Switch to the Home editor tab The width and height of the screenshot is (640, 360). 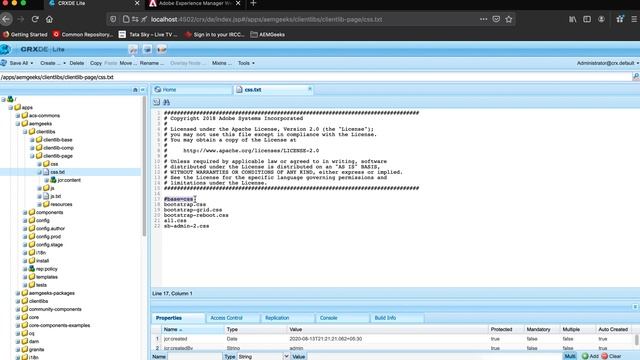[x=192, y=89]
